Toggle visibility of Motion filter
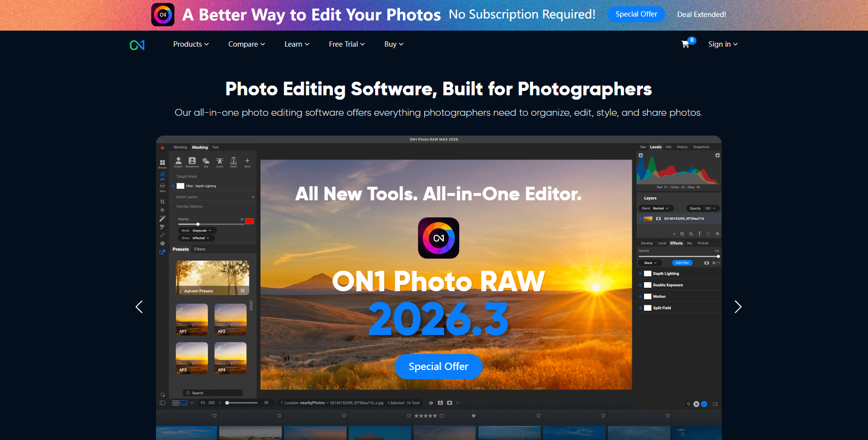This screenshot has height=440, width=868. (x=641, y=297)
